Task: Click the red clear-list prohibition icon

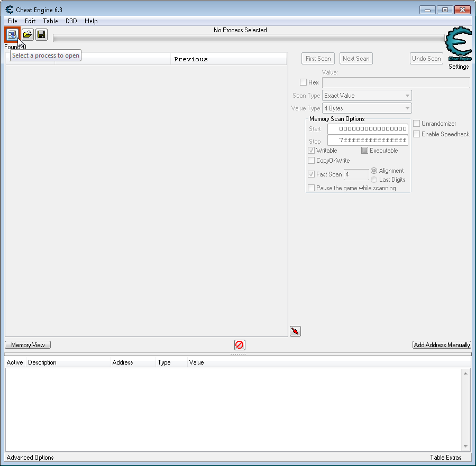Action: coord(240,344)
